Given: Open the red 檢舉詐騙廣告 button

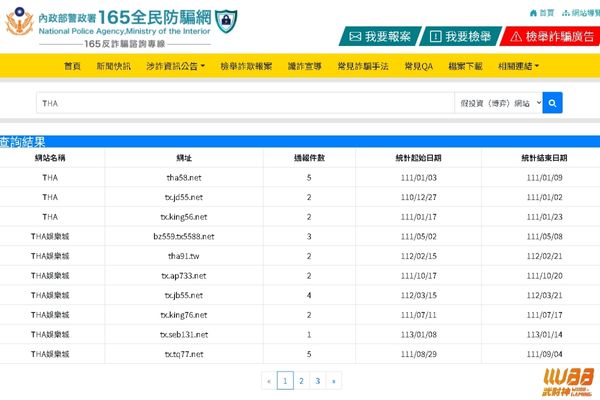Looking at the screenshot, I should (551, 36).
